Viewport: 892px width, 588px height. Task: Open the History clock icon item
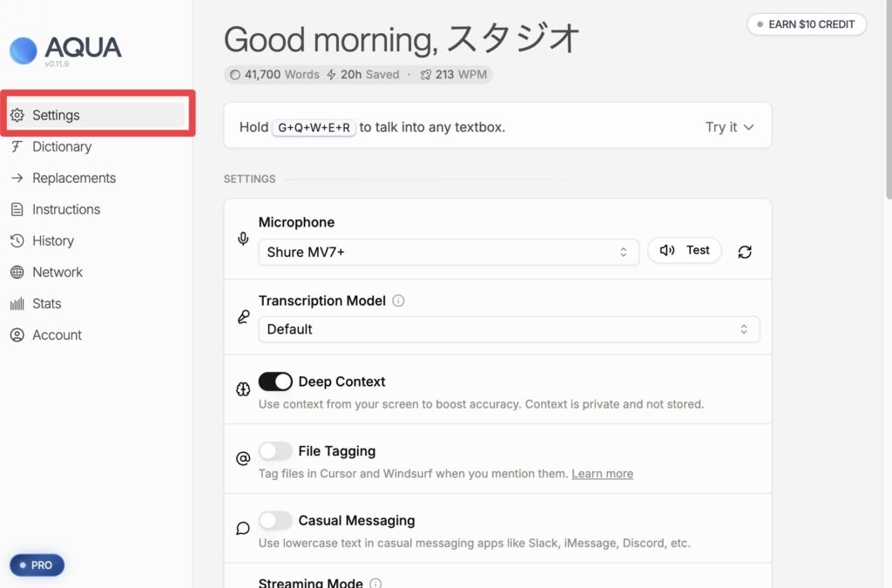click(17, 240)
